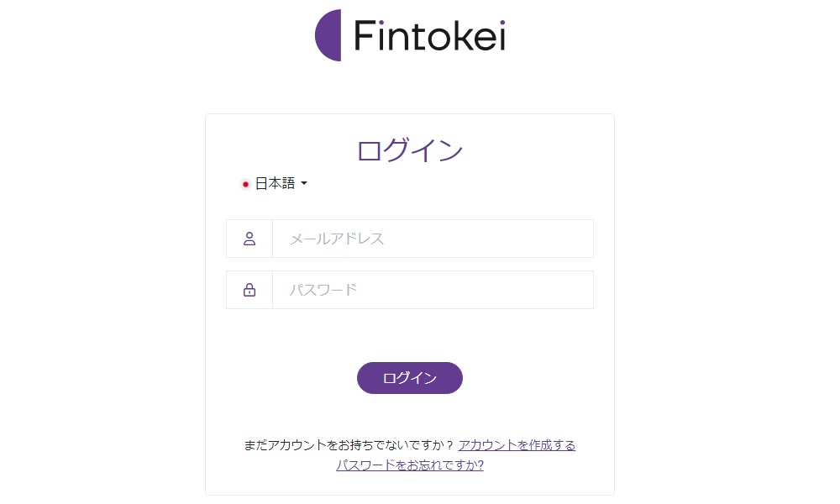Click the ログイン page heading
Image resolution: width=840 pixels, height=504 pixels.
[409, 150]
